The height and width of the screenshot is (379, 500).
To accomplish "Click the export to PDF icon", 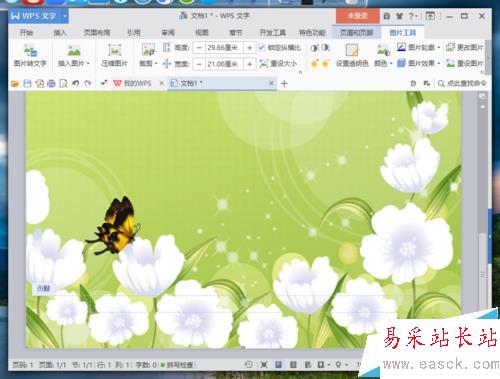I will pyautogui.click(x=40, y=83).
